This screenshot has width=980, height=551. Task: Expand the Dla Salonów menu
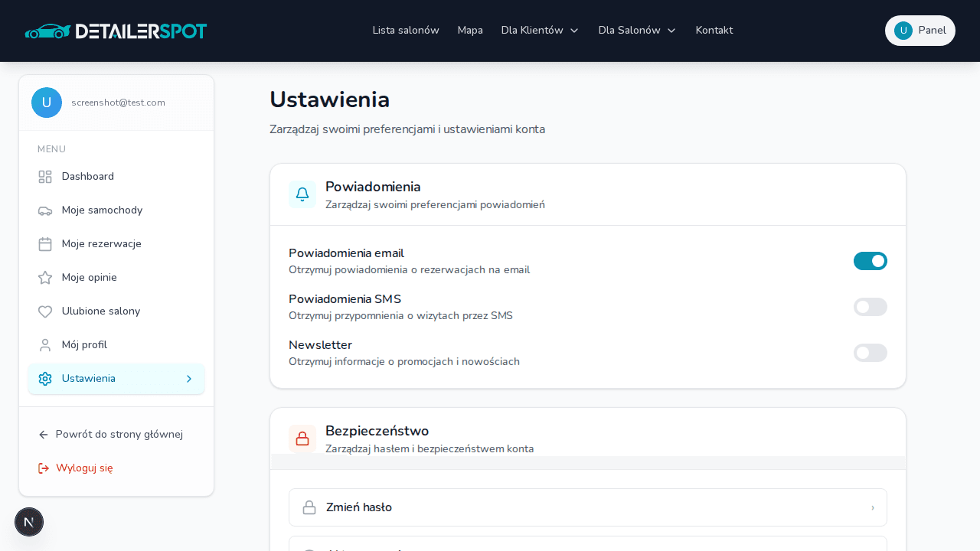(637, 31)
